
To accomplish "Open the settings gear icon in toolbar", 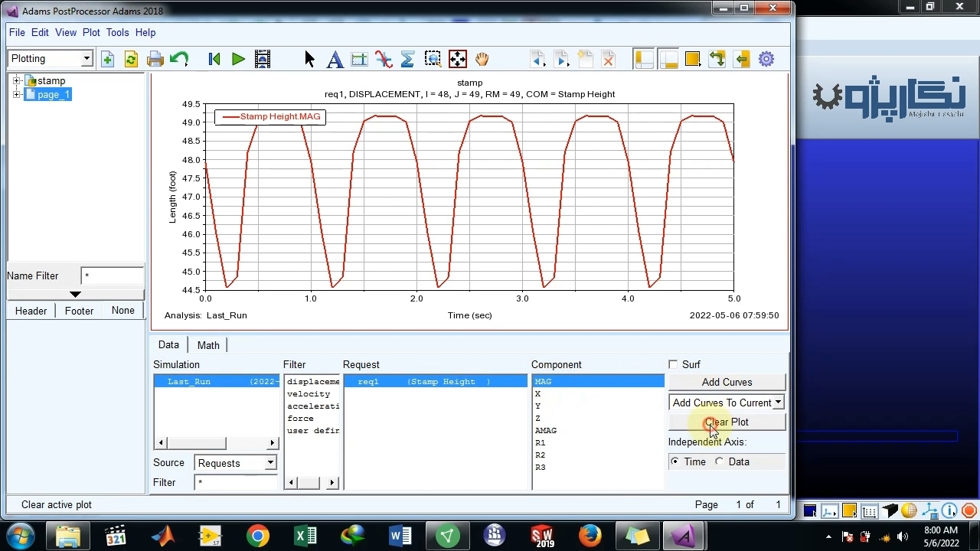I will coord(766,59).
